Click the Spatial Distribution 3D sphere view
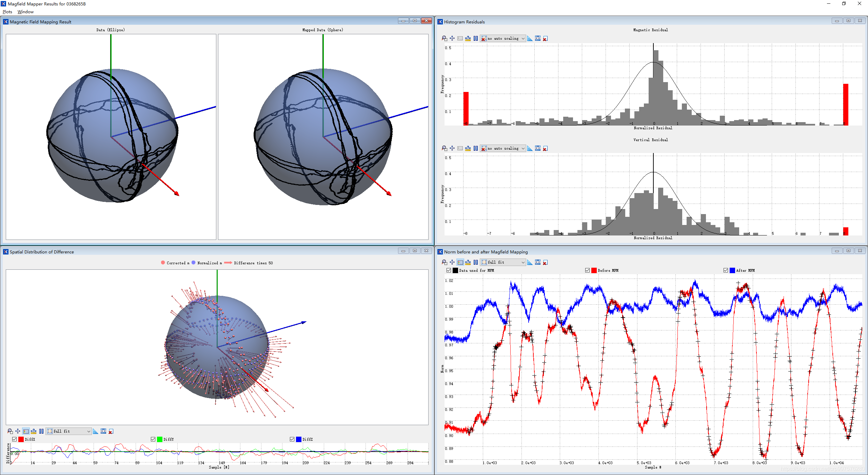 (x=217, y=347)
